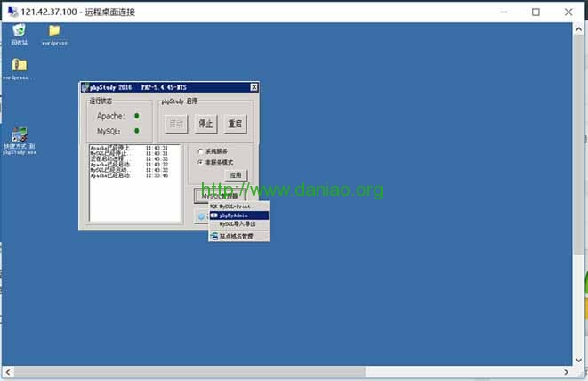Choose 站点域名管理 from the popup menu
Screen dimensions: 588x381
[x=238, y=236]
